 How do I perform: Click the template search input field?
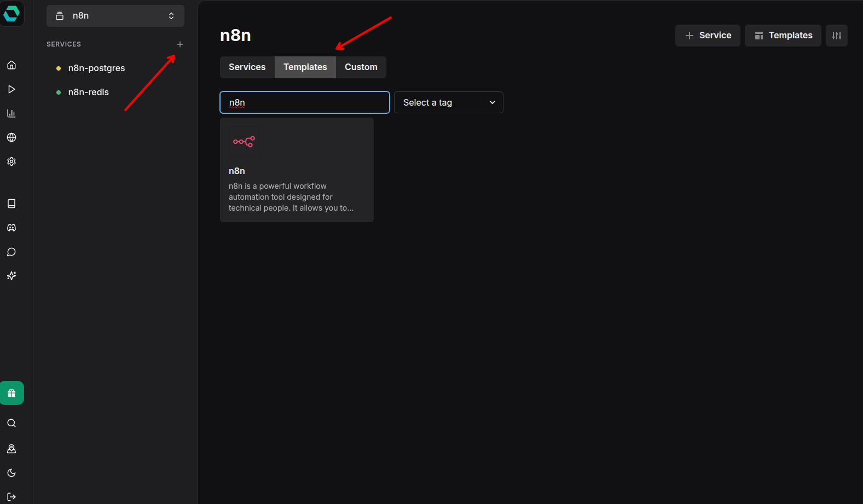point(305,102)
